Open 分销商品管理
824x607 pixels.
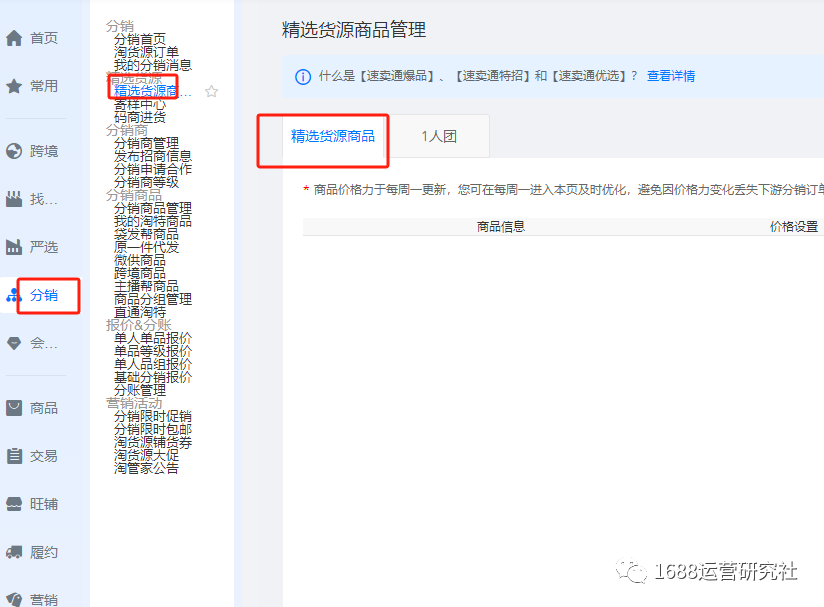tap(153, 208)
